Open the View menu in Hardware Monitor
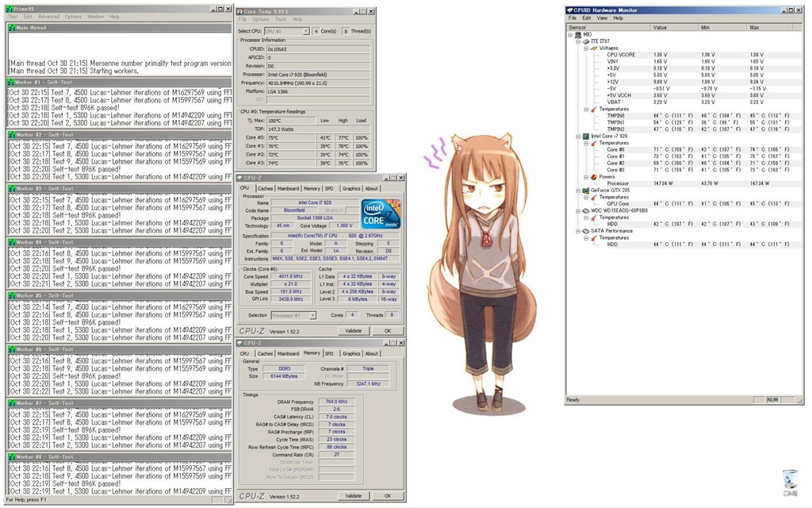The image size is (812, 508). (601, 17)
